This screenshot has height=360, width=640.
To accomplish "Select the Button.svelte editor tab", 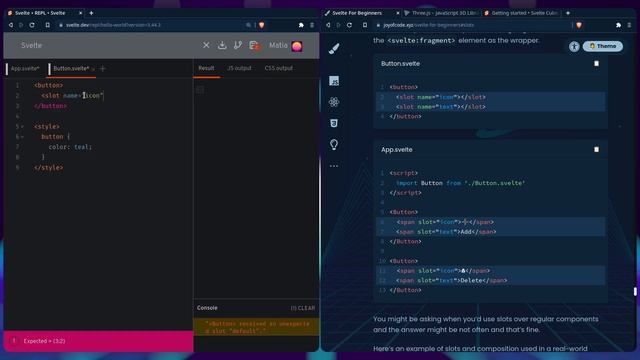I will tap(71, 69).
